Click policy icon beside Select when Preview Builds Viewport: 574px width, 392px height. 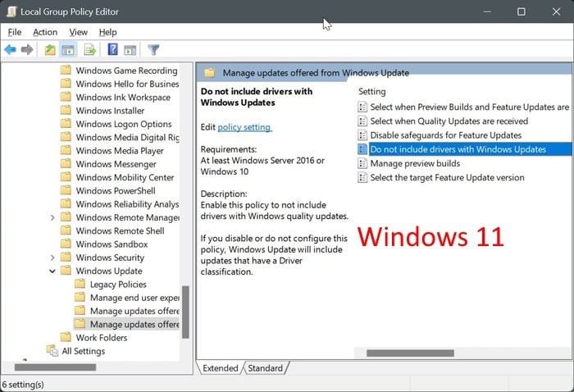[x=362, y=107]
